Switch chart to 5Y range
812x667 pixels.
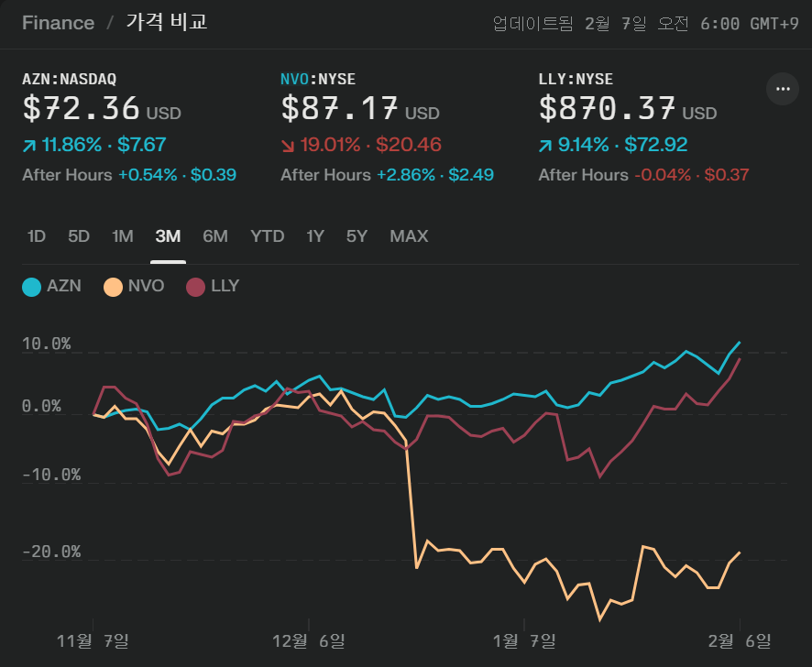[x=357, y=236]
